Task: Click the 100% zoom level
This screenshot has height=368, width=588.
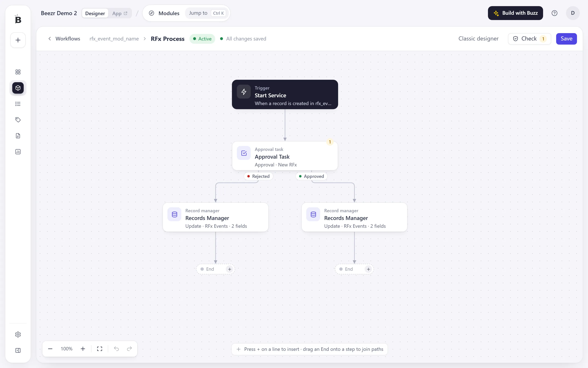Action: [66, 349]
